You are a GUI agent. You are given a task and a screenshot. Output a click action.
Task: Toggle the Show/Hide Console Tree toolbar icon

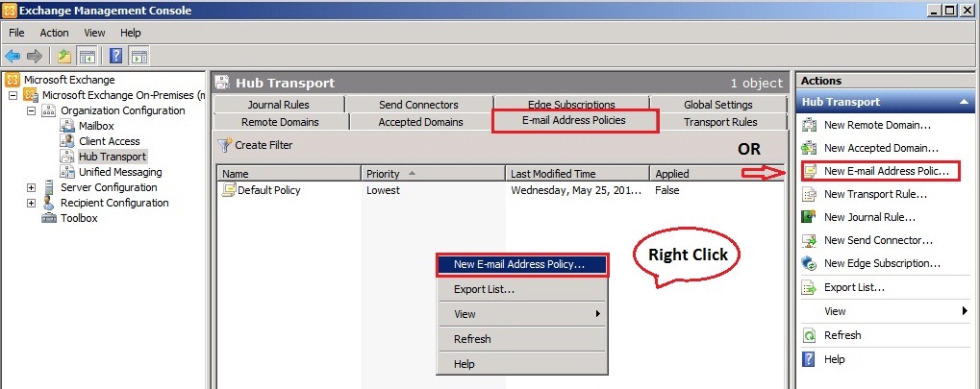[87, 57]
